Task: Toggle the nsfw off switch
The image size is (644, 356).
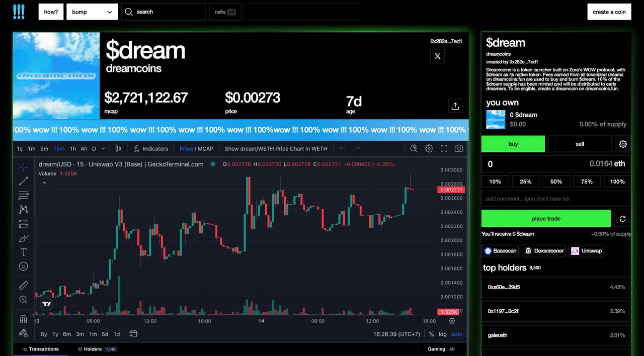Action: (x=225, y=12)
